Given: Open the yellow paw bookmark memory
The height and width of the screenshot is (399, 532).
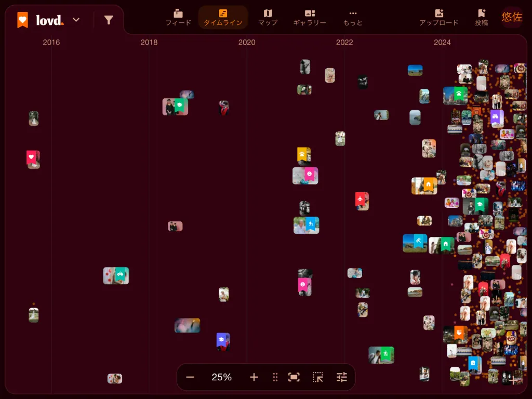Looking at the screenshot, I should coord(303,155).
